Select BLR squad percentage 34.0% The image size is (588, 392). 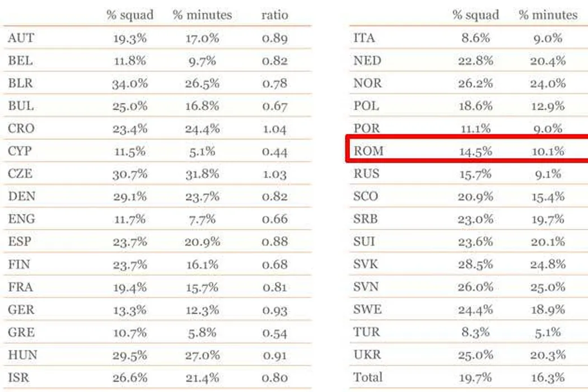click(x=130, y=83)
